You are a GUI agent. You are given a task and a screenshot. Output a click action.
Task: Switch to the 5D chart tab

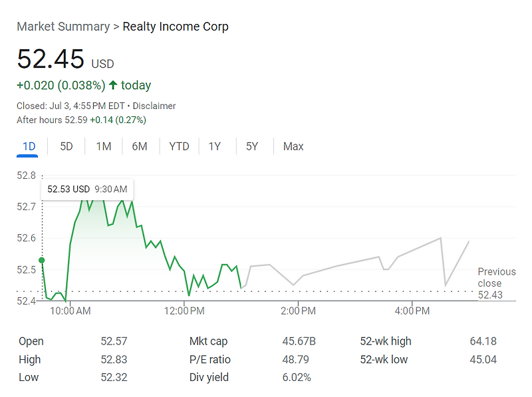point(66,146)
